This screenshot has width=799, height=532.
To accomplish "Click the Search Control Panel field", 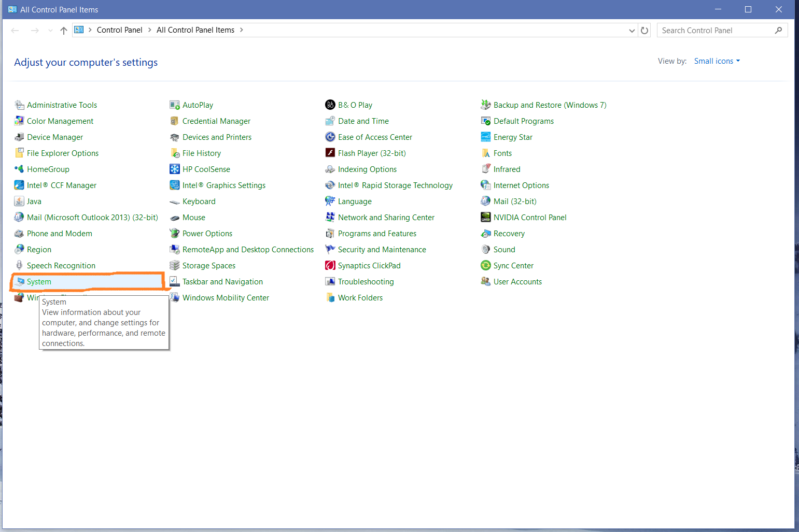I will (722, 30).
